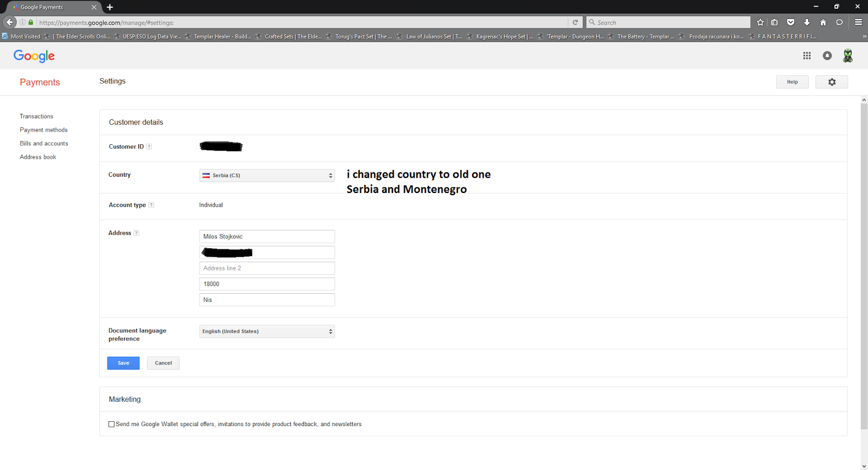Open Payment methods in the sidebar

(x=43, y=130)
